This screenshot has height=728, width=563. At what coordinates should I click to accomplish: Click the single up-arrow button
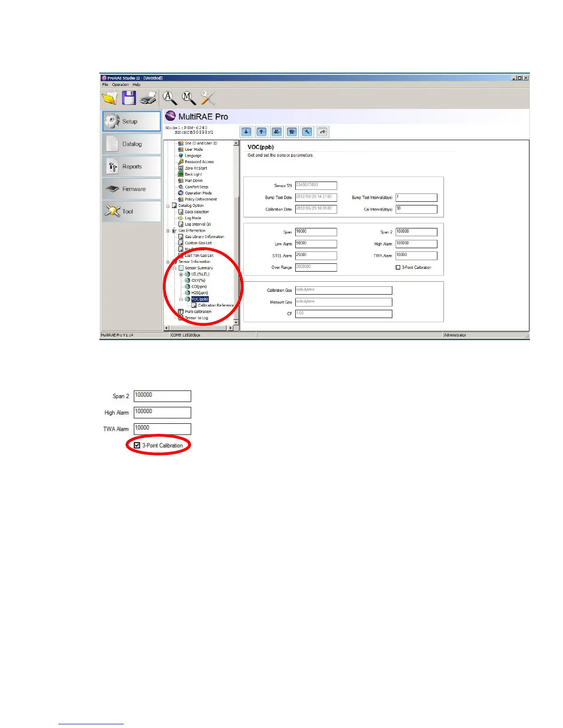coord(262,132)
